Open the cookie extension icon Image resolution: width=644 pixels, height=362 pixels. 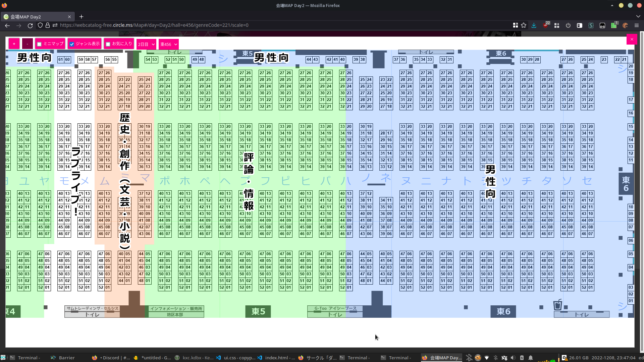click(625, 25)
